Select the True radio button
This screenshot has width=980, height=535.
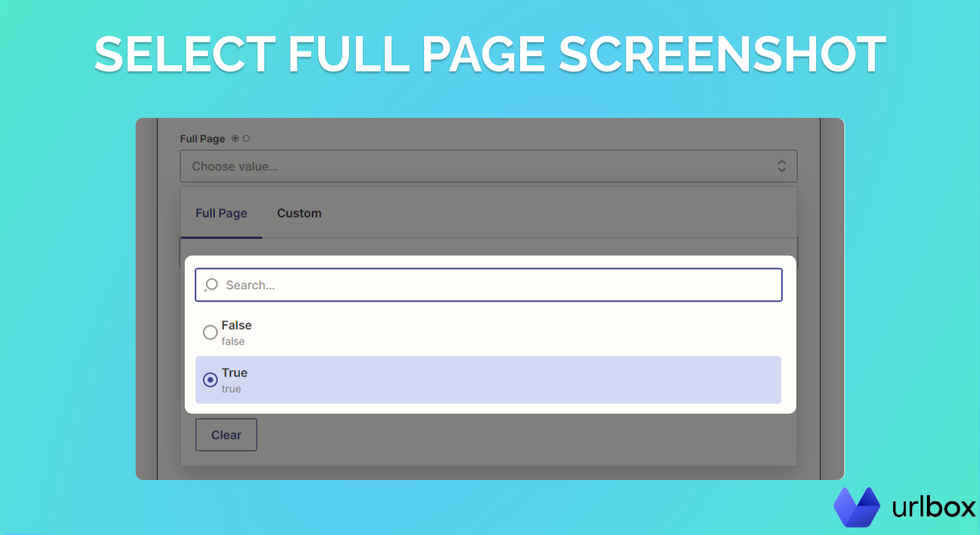tap(210, 380)
